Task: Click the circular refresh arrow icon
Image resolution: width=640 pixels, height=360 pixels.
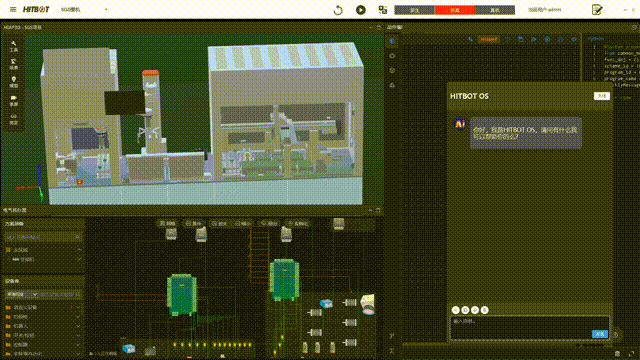Action: click(338, 10)
